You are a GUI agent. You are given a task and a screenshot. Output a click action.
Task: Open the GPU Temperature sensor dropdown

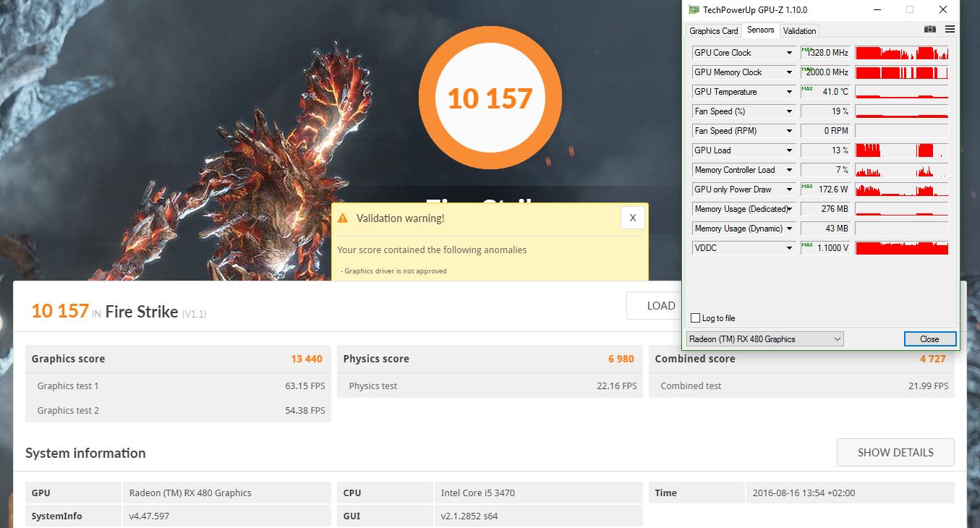click(790, 92)
